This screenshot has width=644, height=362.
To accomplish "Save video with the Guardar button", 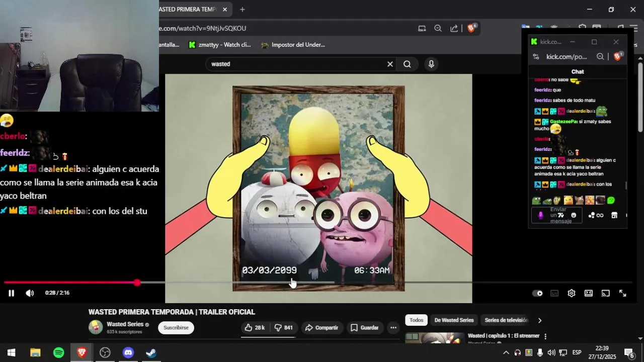I will pos(364,328).
